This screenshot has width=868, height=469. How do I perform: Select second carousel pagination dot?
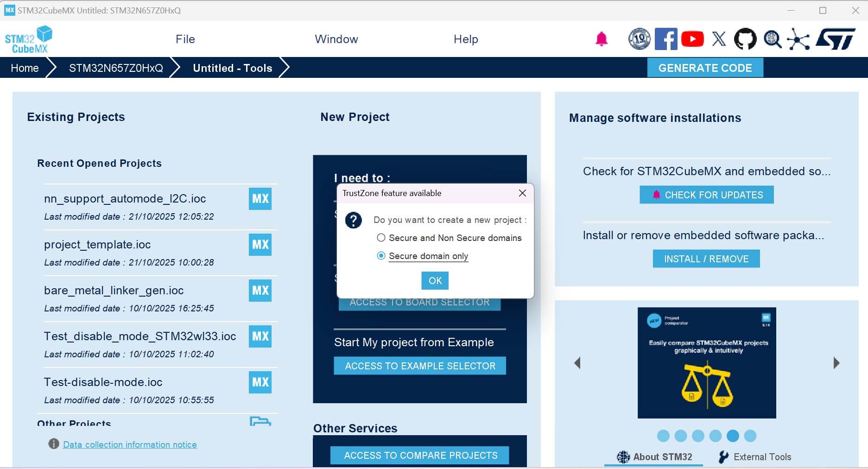(x=681, y=436)
